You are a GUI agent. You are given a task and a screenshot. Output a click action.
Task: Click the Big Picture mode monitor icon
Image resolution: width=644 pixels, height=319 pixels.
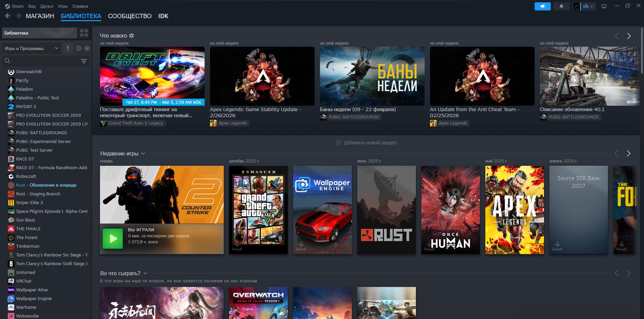[x=604, y=7]
